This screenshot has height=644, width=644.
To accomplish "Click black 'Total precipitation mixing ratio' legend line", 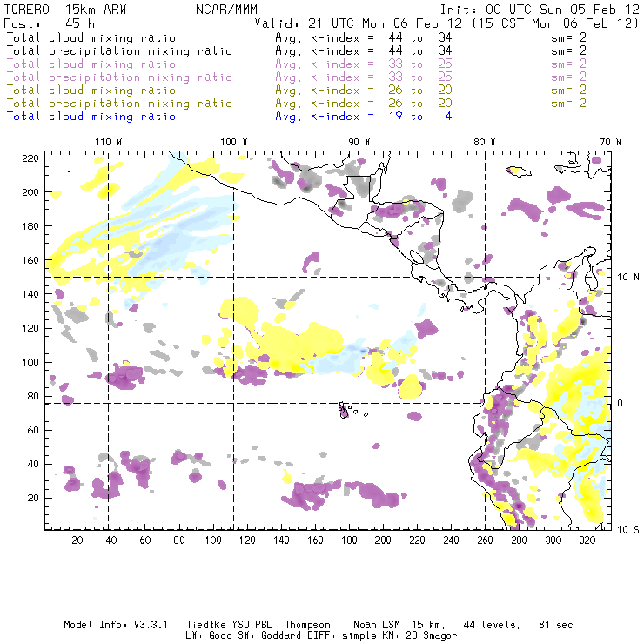I will point(119,51).
